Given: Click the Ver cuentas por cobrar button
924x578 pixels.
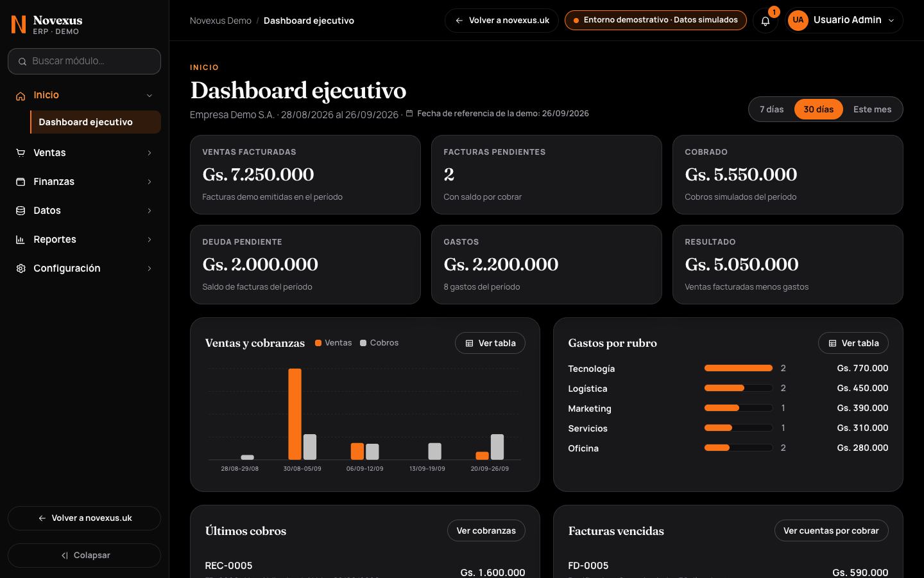Looking at the screenshot, I should click(x=831, y=530).
